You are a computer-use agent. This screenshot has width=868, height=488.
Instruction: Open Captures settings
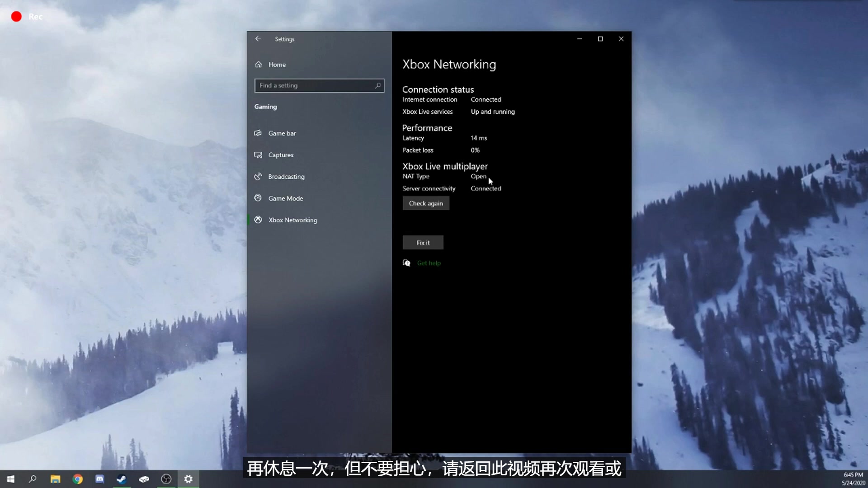319,155
